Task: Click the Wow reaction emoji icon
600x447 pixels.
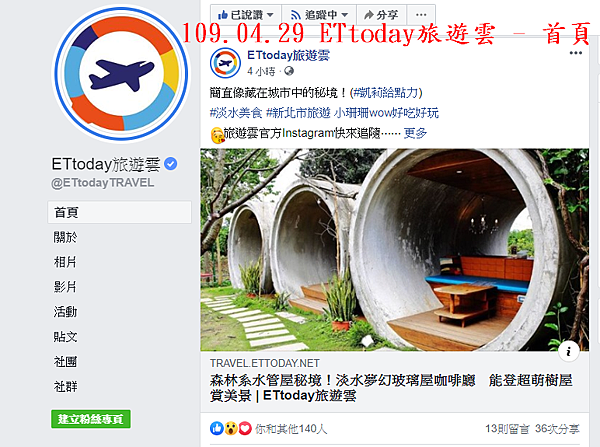Action: (231, 428)
